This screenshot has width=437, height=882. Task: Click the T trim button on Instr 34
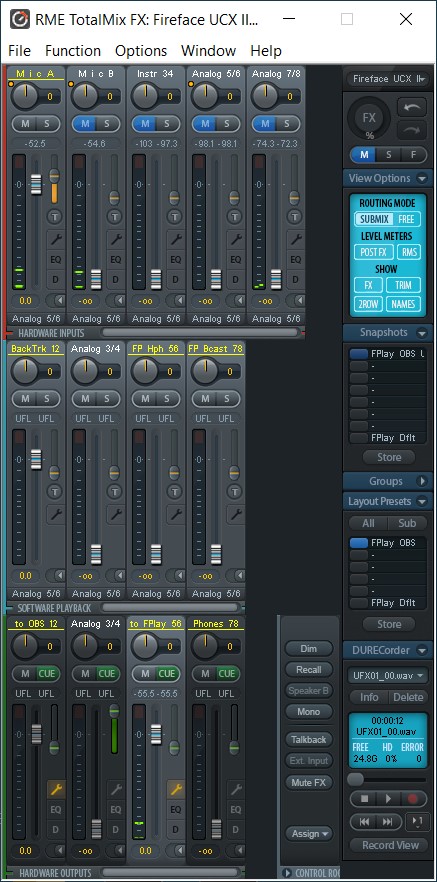coord(174,216)
